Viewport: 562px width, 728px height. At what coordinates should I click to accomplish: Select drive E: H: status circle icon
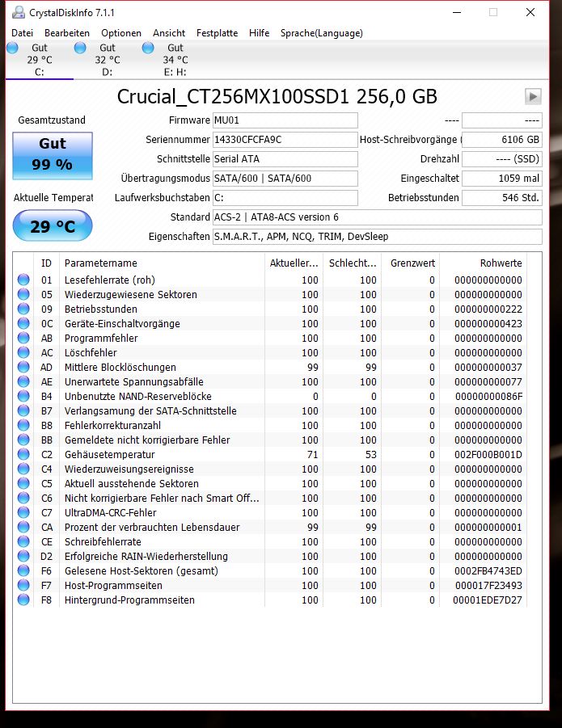[x=148, y=48]
